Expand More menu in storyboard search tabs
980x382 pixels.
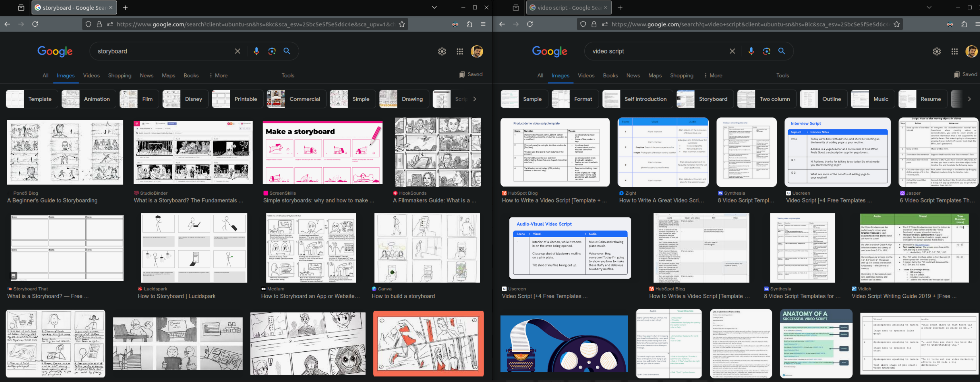(x=218, y=75)
